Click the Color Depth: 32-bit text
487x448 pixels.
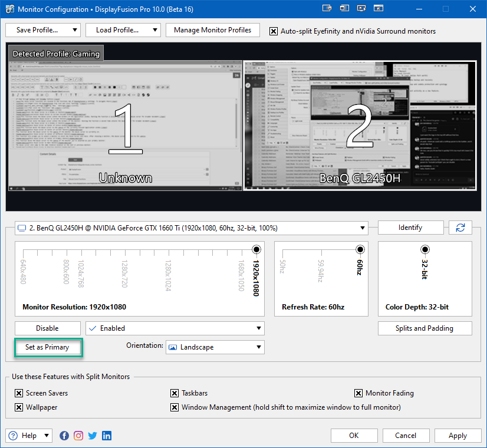tap(417, 307)
